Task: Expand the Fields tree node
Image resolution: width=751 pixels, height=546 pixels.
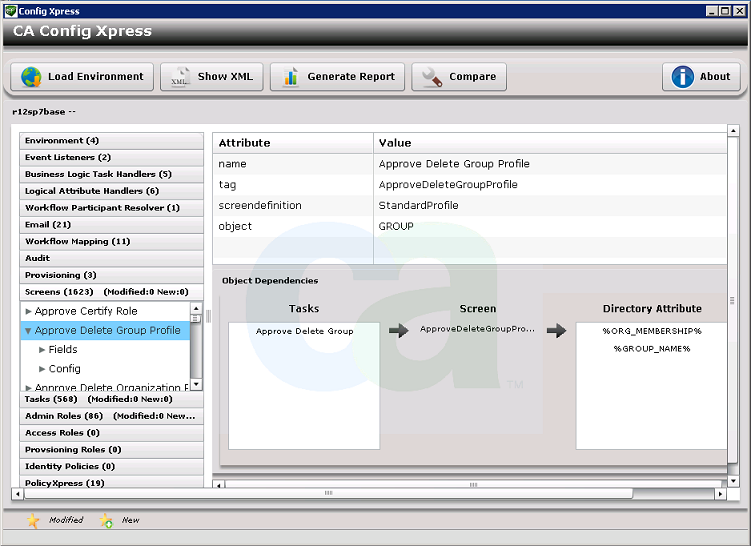Action: click(42, 350)
